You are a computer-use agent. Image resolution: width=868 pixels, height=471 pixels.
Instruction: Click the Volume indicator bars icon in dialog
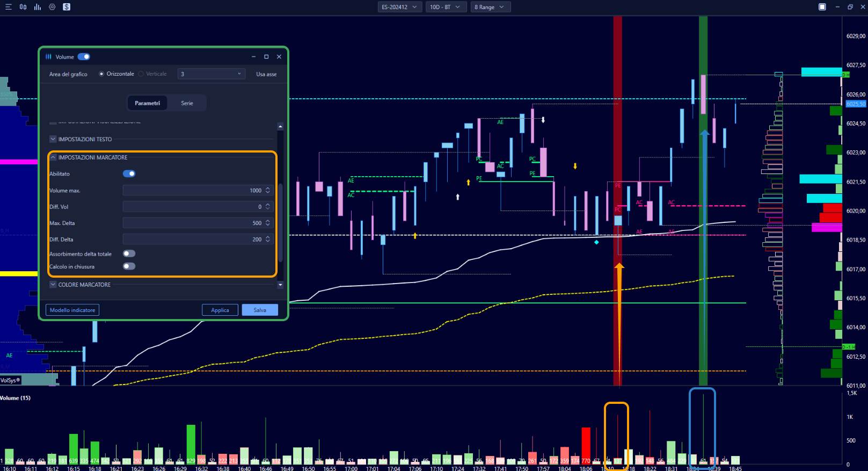click(49, 56)
